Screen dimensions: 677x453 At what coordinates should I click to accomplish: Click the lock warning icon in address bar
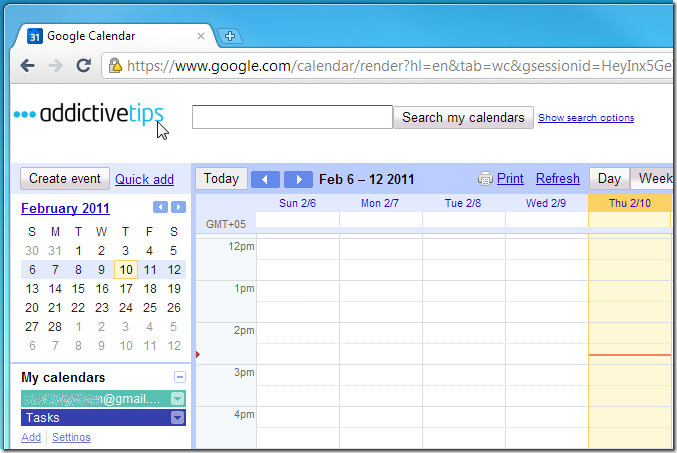pos(115,65)
